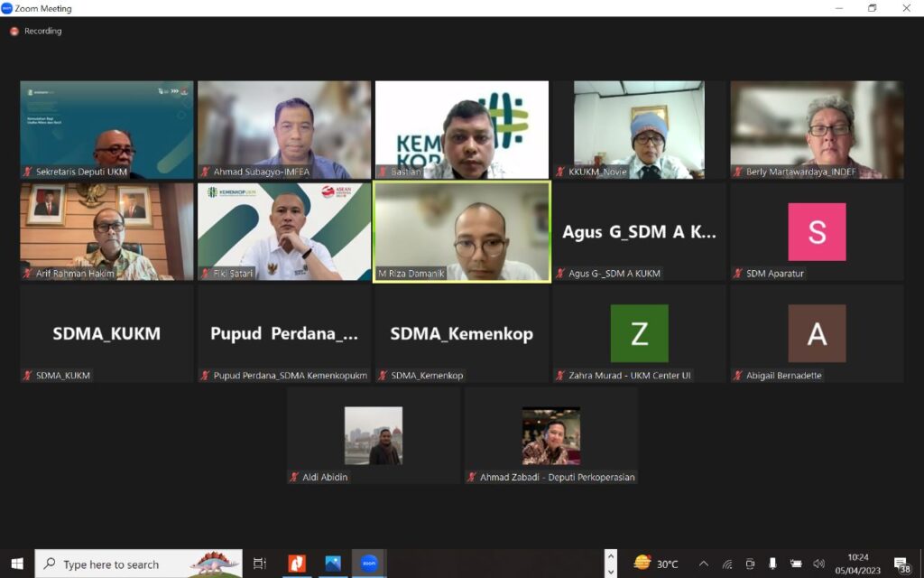The height and width of the screenshot is (578, 924).
Task: Click the 30°C weather widget
Action: 656,564
